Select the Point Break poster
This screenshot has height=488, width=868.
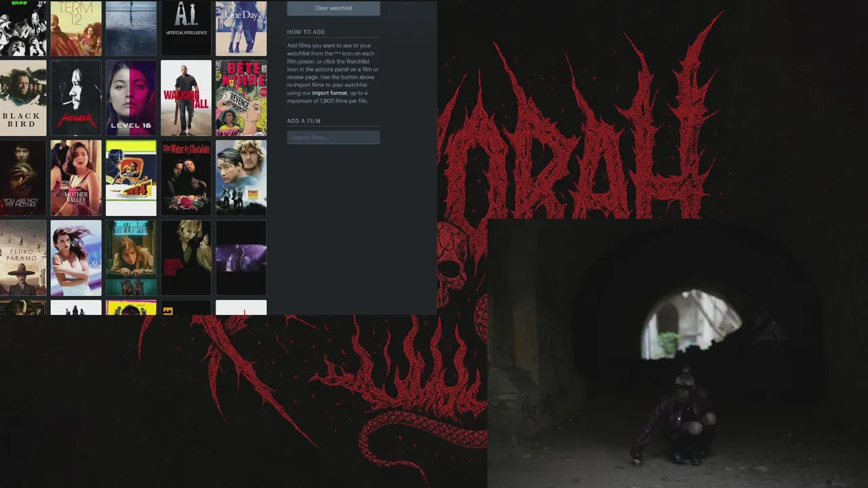(241, 178)
